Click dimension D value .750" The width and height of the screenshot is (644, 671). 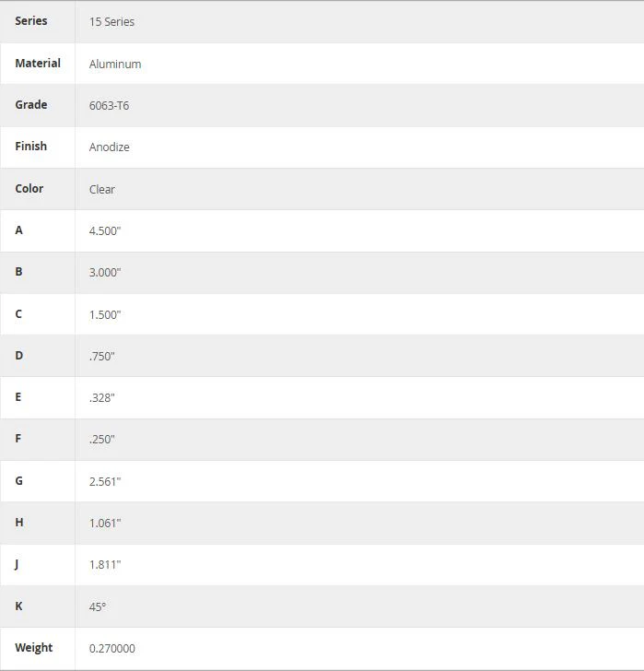pos(101,357)
